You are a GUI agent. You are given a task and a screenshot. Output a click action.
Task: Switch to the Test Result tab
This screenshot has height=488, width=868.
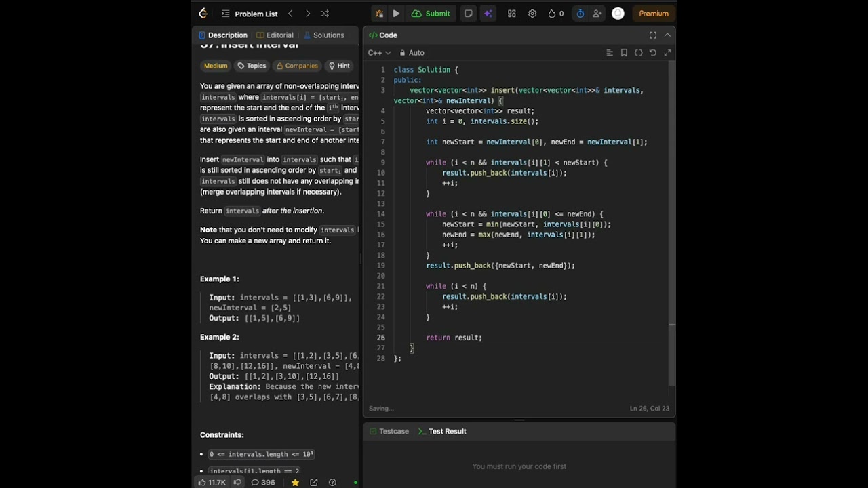click(442, 431)
